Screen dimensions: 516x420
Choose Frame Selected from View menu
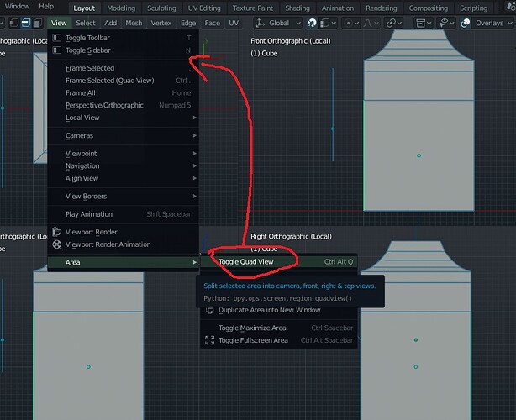click(123, 68)
